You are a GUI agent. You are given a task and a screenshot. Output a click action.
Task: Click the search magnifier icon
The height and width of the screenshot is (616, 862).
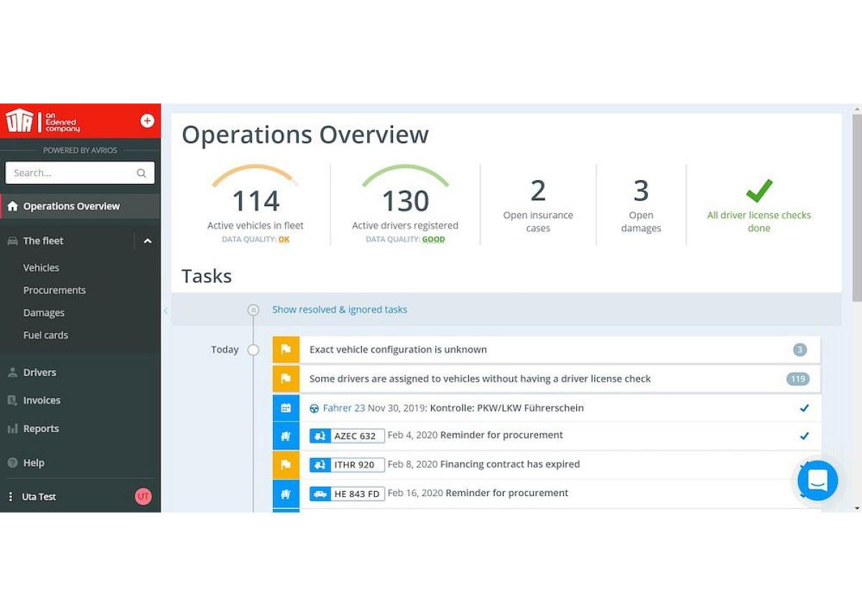click(142, 173)
